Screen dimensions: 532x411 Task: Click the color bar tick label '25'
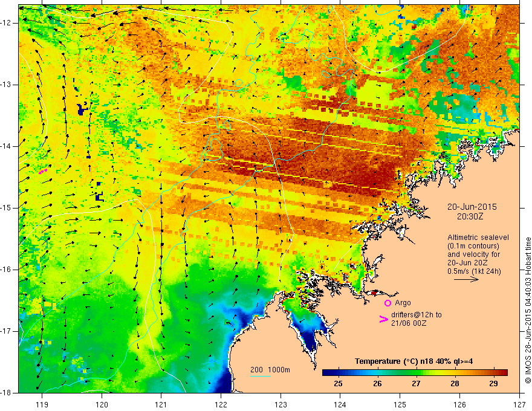click(338, 384)
